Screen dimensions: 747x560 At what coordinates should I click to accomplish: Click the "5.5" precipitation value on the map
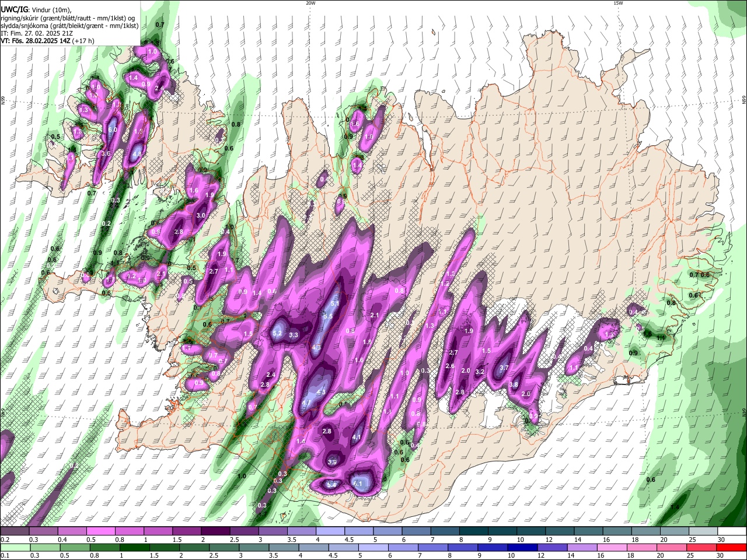point(328,317)
